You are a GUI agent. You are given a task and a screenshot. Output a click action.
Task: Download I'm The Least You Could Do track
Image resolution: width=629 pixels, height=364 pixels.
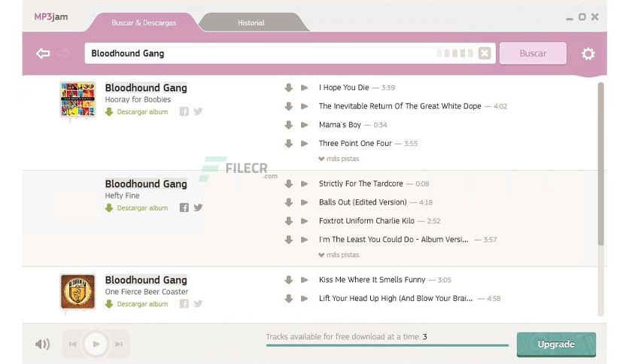(x=288, y=239)
